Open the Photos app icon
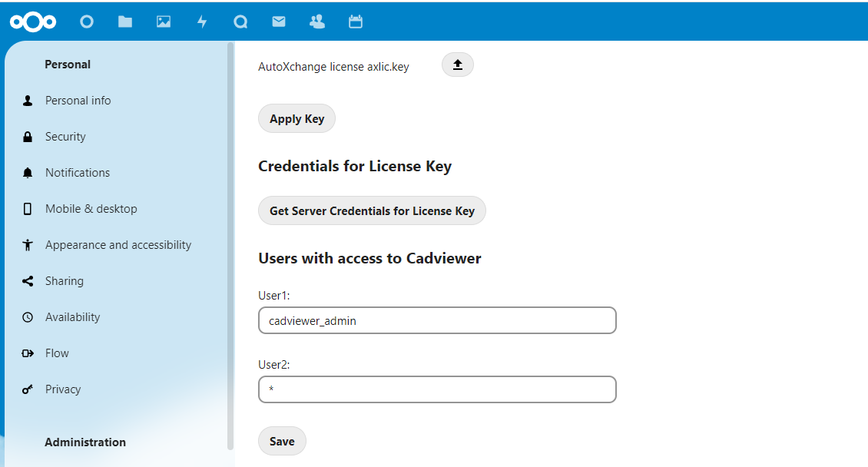Screen dimensions: 868x467 tap(164, 22)
